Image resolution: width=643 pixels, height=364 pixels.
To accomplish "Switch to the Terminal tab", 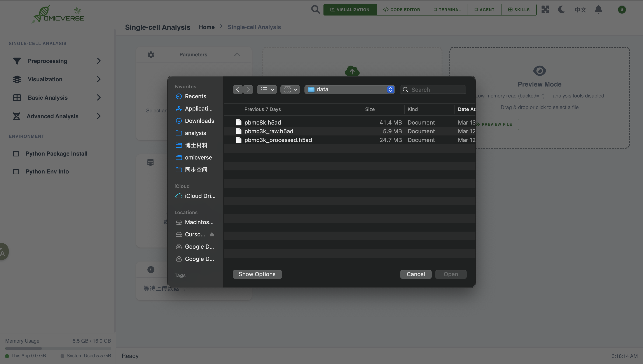I will tap(447, 9).
